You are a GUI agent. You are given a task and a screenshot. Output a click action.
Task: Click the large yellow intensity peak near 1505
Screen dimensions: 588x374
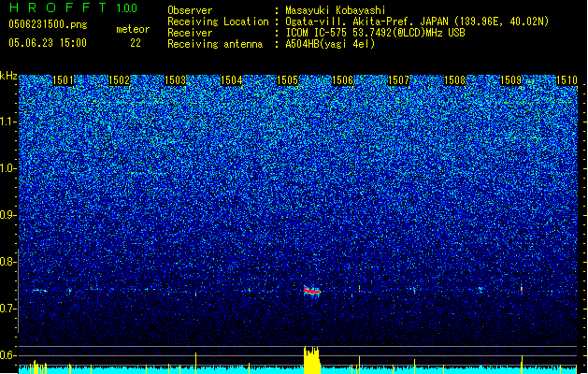(311, 360)
